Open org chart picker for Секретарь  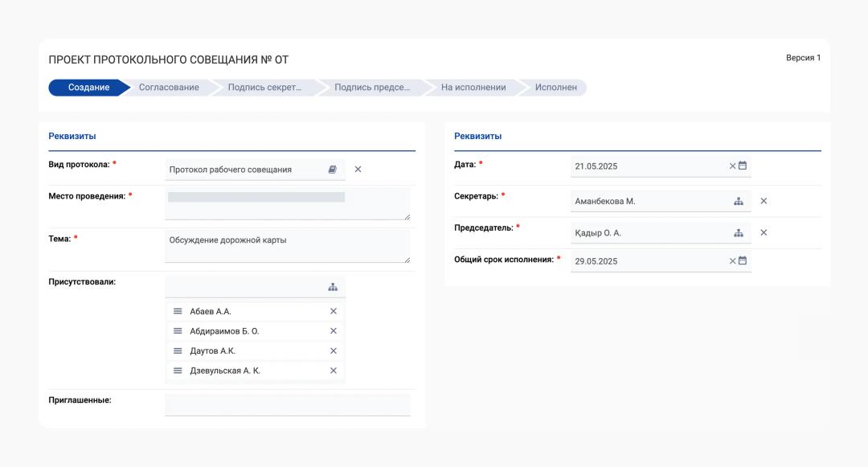pos(739,201)
